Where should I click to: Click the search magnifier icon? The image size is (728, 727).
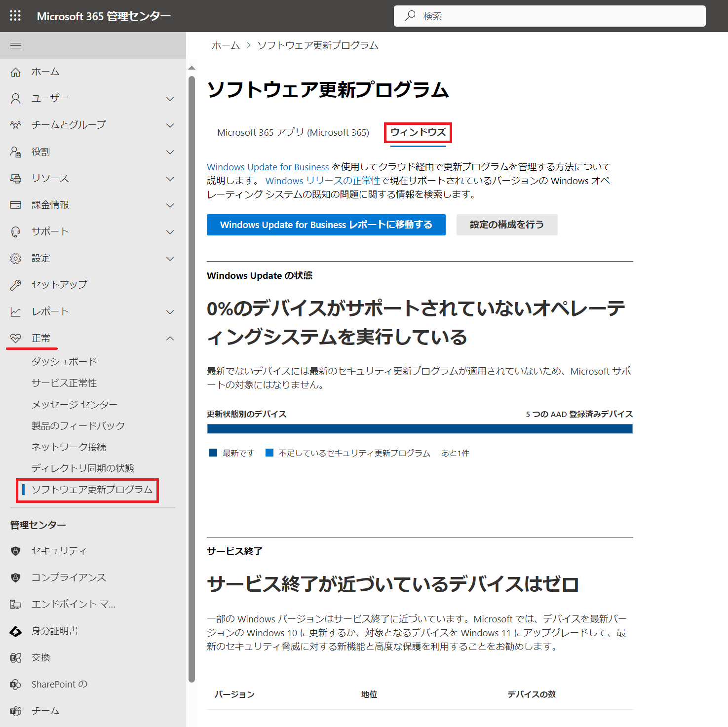(410, 16)
